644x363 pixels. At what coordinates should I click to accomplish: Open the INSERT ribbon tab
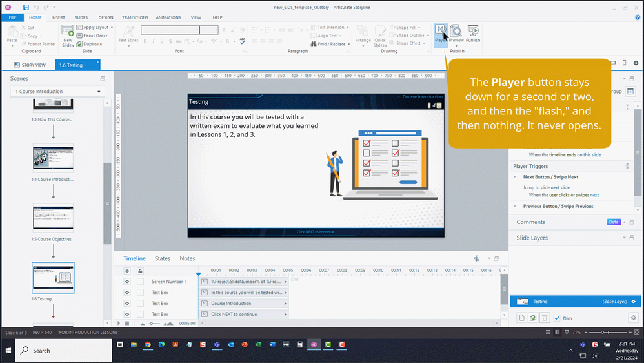point(58,17)
